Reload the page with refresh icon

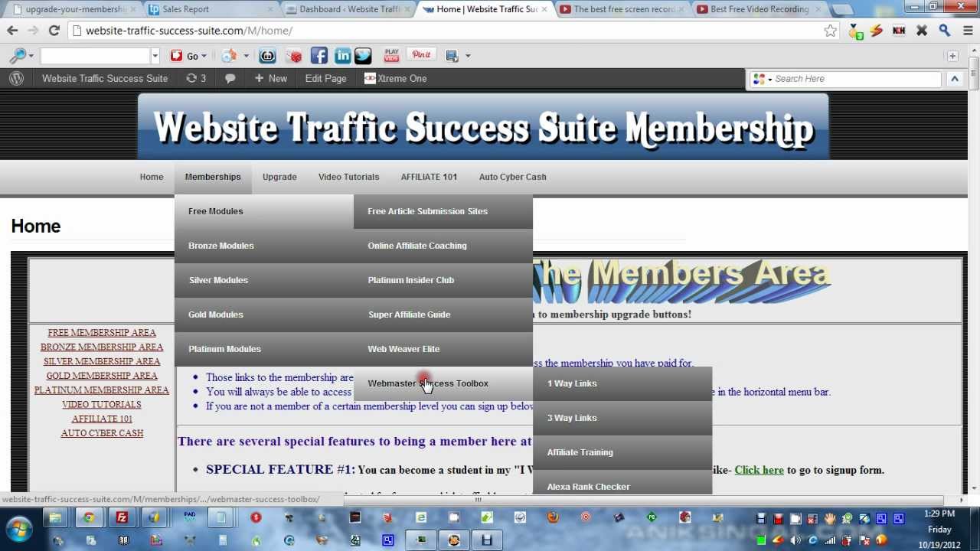(x=54, y=31)
